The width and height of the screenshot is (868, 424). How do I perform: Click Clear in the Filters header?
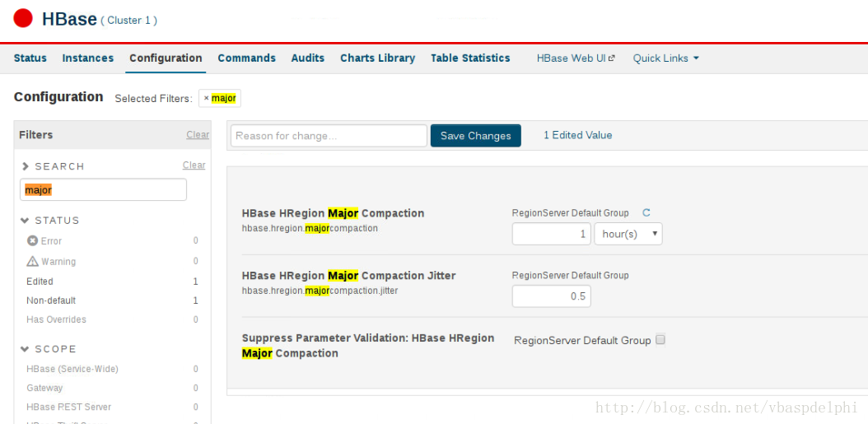pos(198,134)
